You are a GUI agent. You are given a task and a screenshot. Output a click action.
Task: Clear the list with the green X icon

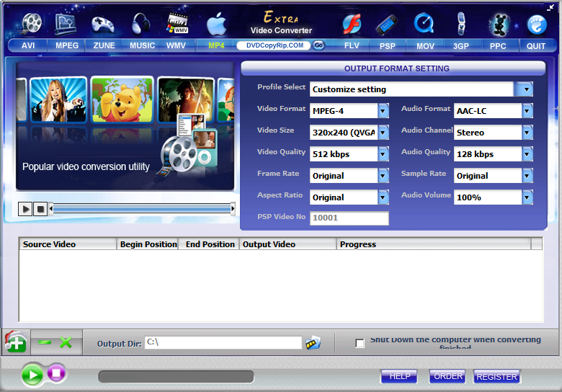[x=66, y=342]
